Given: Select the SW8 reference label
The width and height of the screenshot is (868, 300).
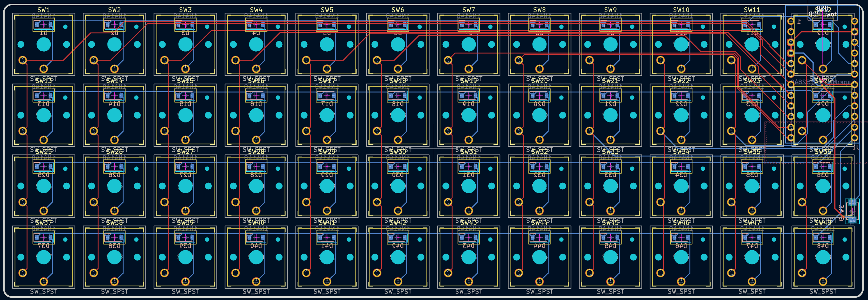Looking at the screenshot, I should click(539, 10).
